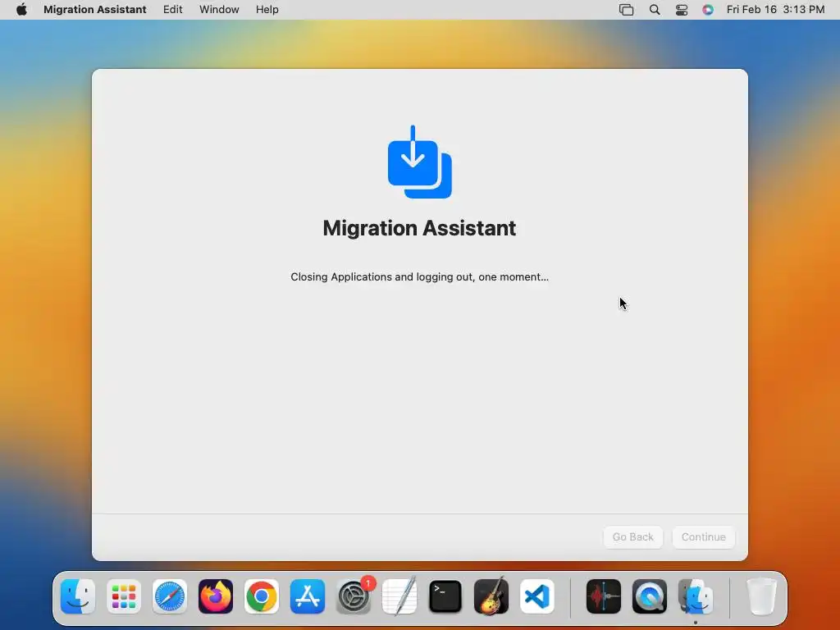Open Terminal from the Dock
The image size is (840, 630).
tap(445, 596)
